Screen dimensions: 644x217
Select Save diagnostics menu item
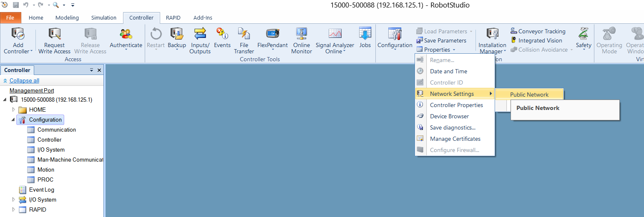point(455,127)
